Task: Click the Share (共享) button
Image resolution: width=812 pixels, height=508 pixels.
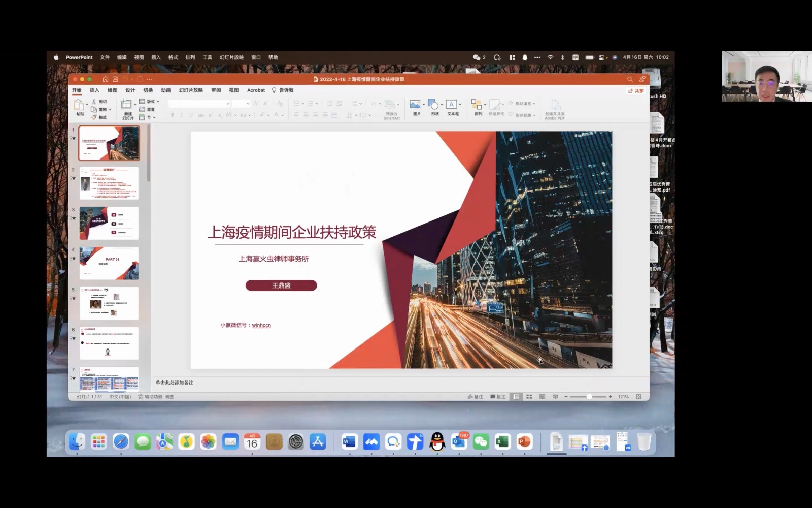Action: 636,91
